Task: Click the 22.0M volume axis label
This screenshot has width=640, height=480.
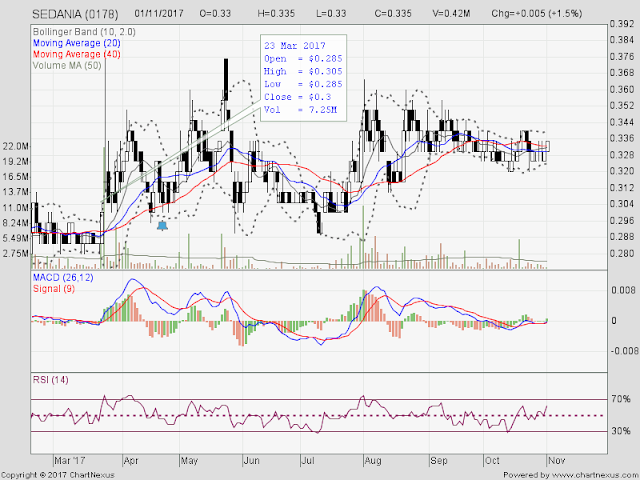Action: pos(16,147)
